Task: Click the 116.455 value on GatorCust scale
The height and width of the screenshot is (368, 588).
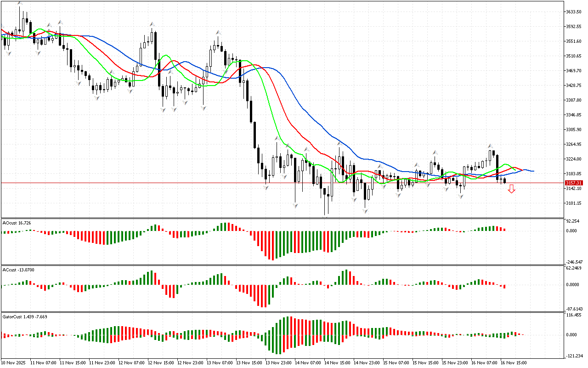Action: 574,315
